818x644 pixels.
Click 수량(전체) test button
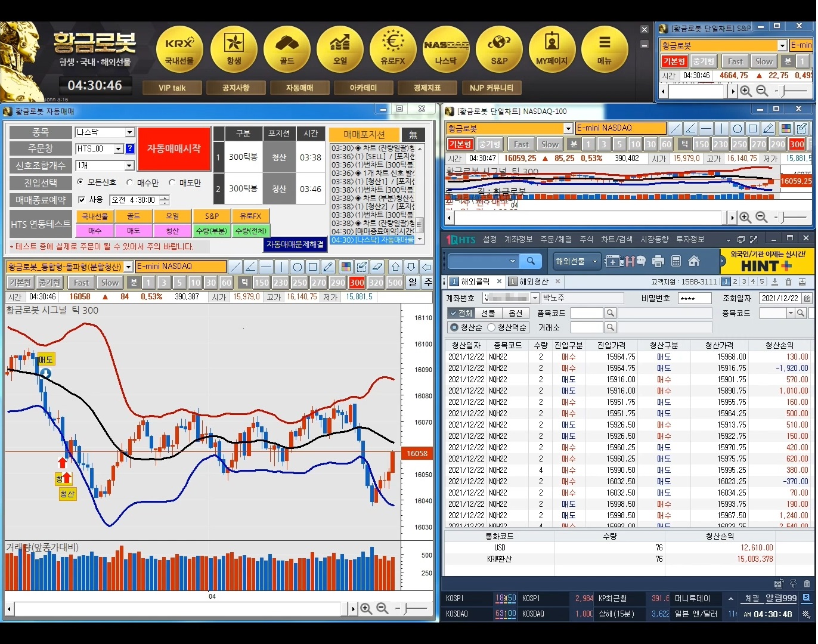(x=251, y=230)
